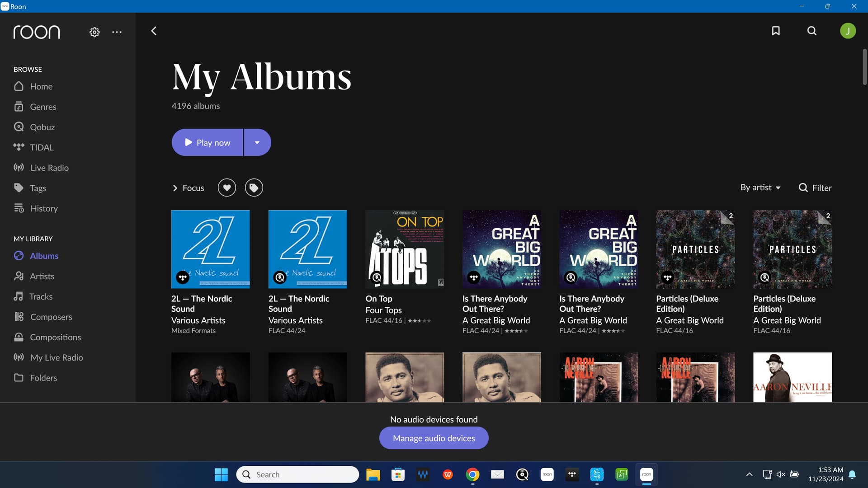Open 2L The Nordic Sound album FLAC 44/24
868x488 pixels.
[308, 249]
